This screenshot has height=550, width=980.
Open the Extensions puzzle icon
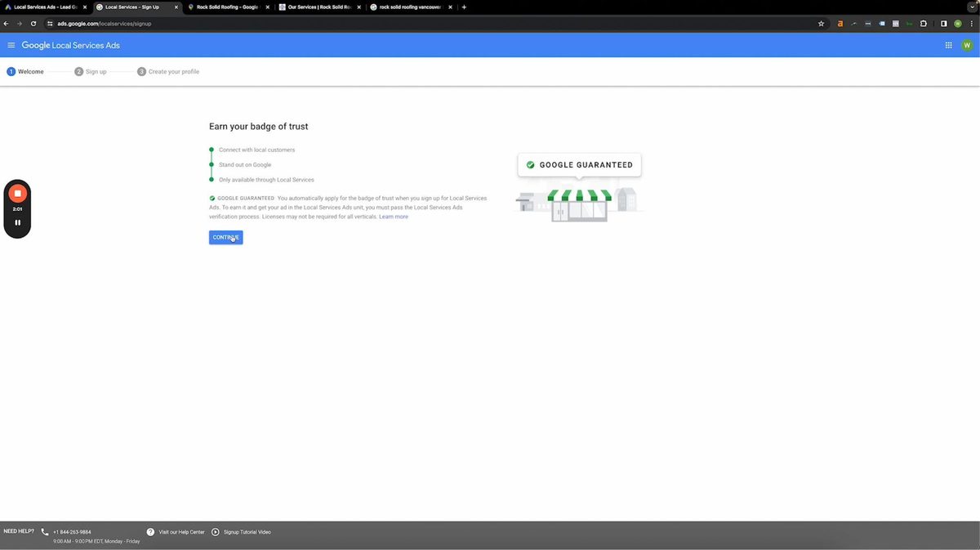923,24
